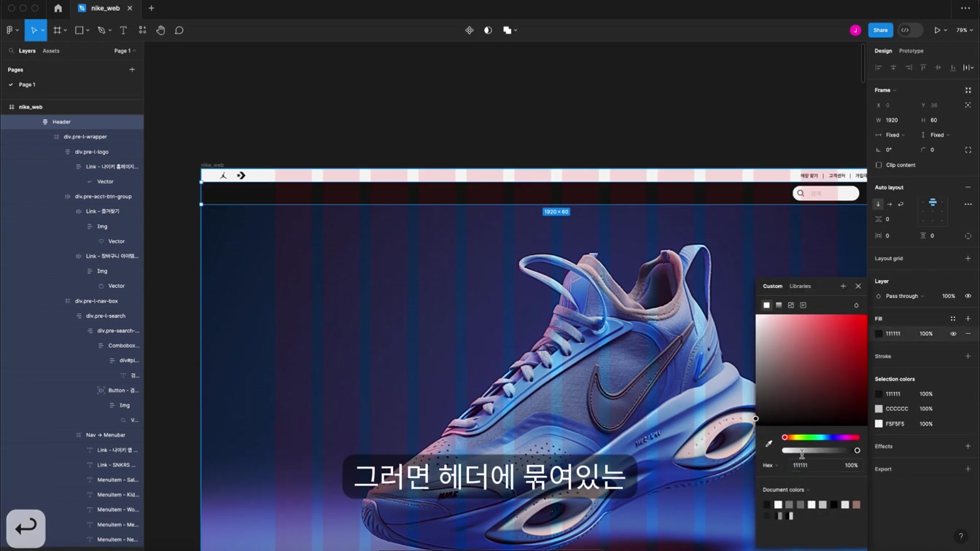Click the hue slider in color picker
The image size is (980, 551).
pos(820,437)
